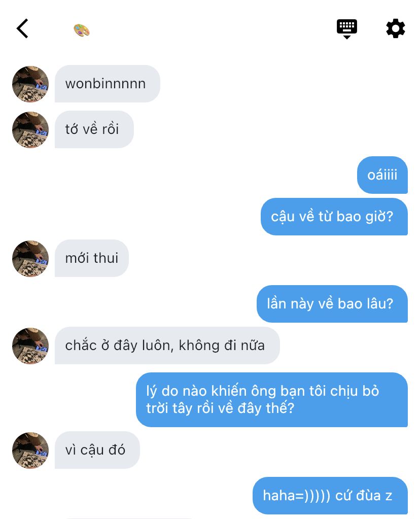
Task: Tap the avatar beside 'wonbinnnnn' message
Action: [x=30, y=84]
